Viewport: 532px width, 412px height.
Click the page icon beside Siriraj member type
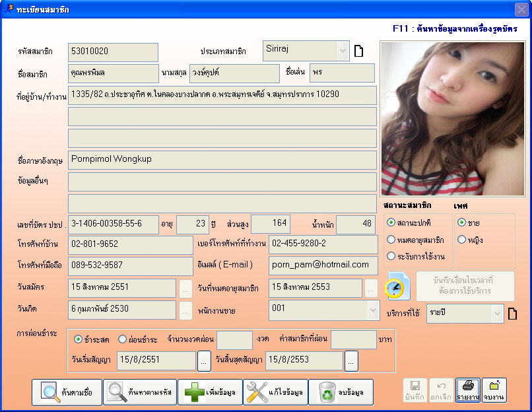click(359, 51)
